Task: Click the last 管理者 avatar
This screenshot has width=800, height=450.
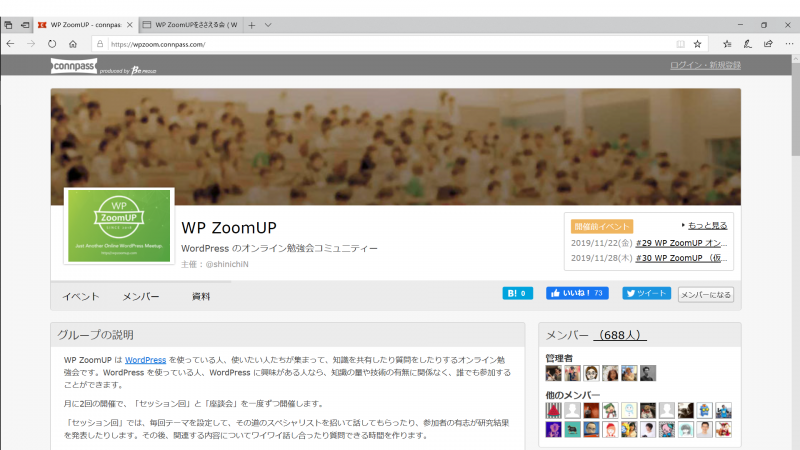Action: click(648, 373)
